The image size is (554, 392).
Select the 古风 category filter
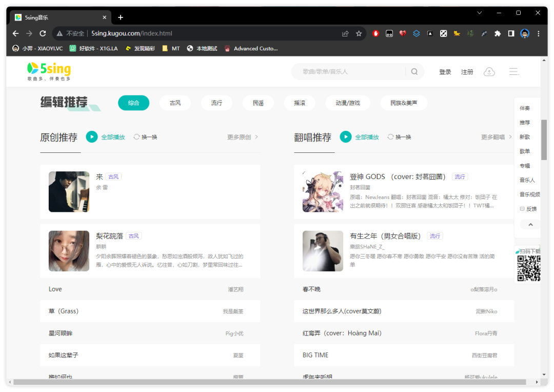pyautogui.click(x=175, y=103)
